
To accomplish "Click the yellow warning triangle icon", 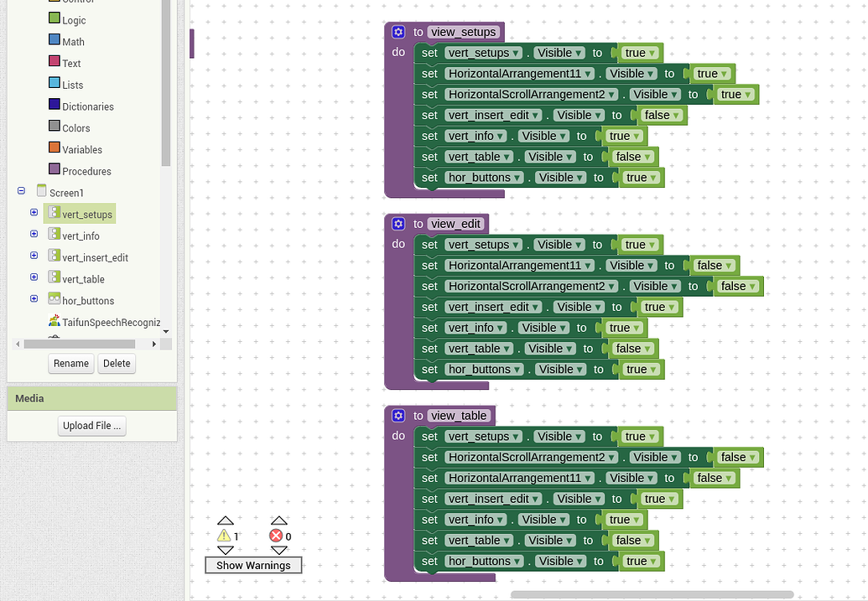I will click(x=224, y=536).
